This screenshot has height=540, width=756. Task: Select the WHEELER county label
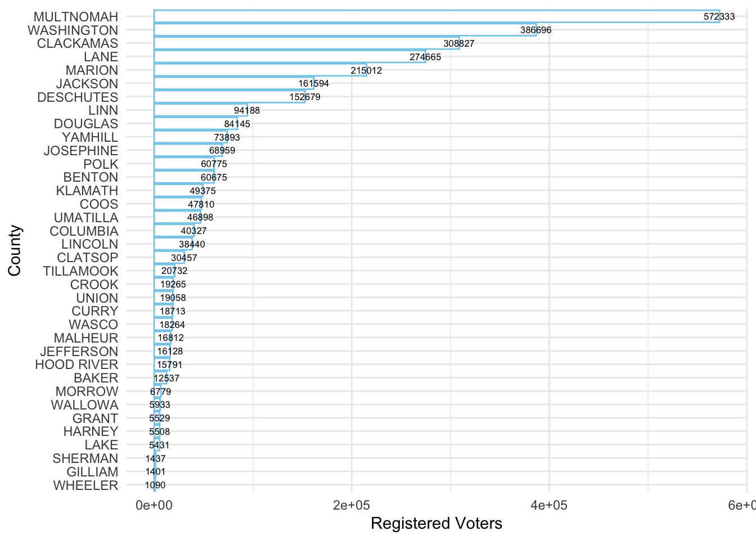point(85,485)
